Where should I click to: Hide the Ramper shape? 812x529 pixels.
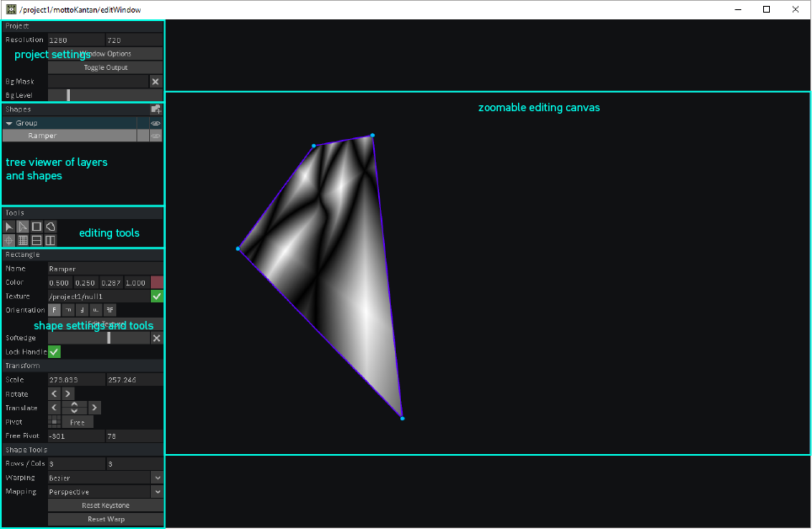pyautogui.click(x=155, y=135)
